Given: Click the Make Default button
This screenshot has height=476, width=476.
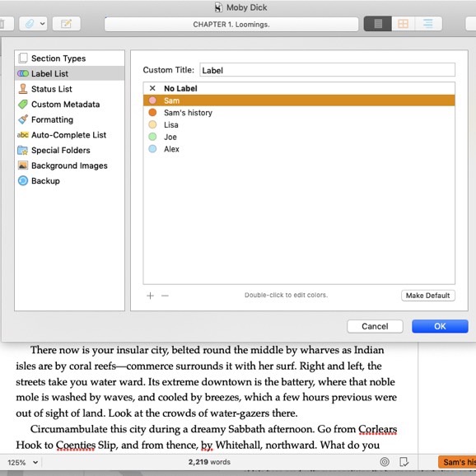Looking at the screenshot, I should pos(427,296).
